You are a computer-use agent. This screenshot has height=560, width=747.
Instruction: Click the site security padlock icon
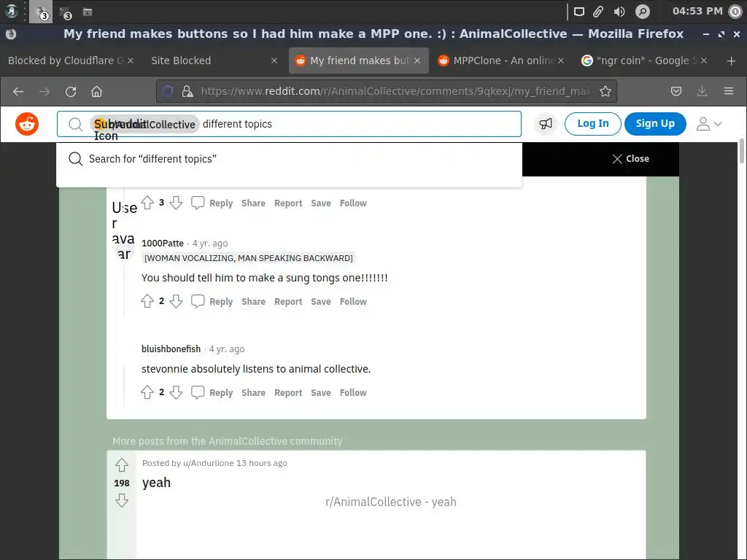tap(187, 91)
